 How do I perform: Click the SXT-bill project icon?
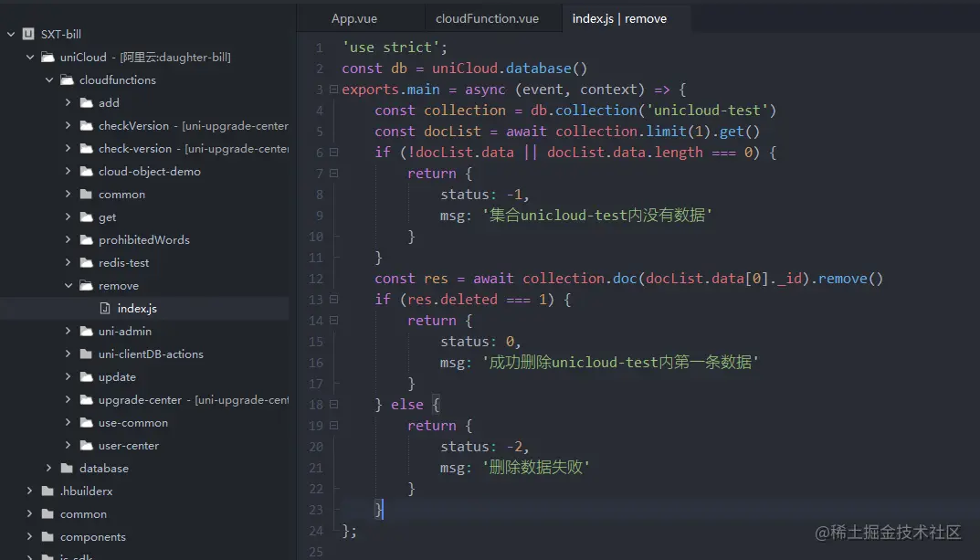28,35
